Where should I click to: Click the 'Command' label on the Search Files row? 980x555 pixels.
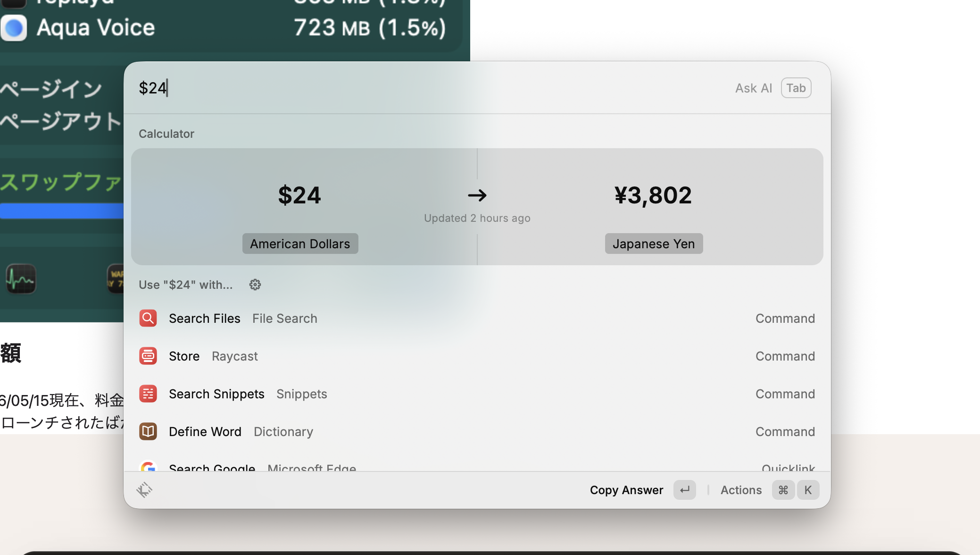785,319
